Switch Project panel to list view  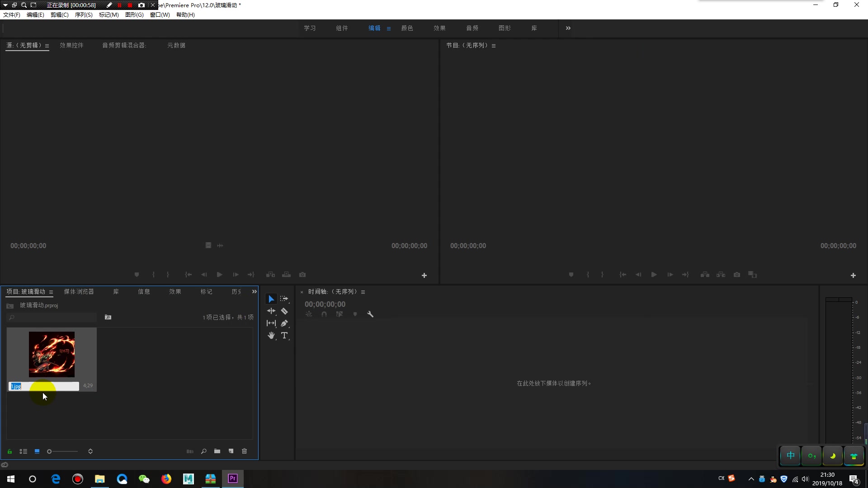pos(24,451)
